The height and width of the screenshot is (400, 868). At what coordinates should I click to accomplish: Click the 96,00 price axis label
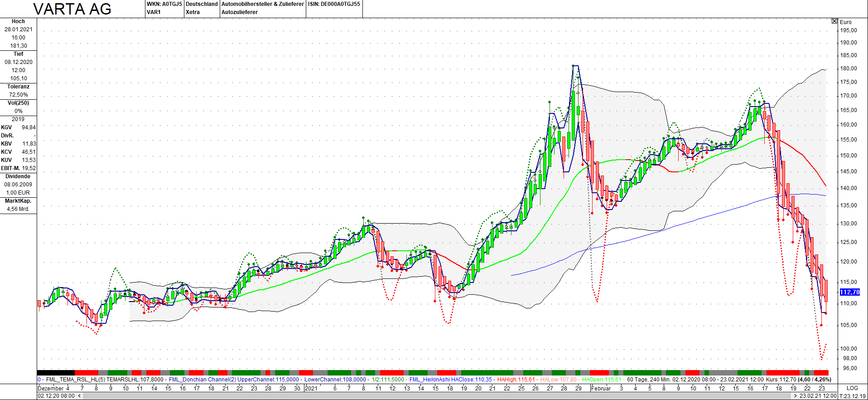click(850, 368)
